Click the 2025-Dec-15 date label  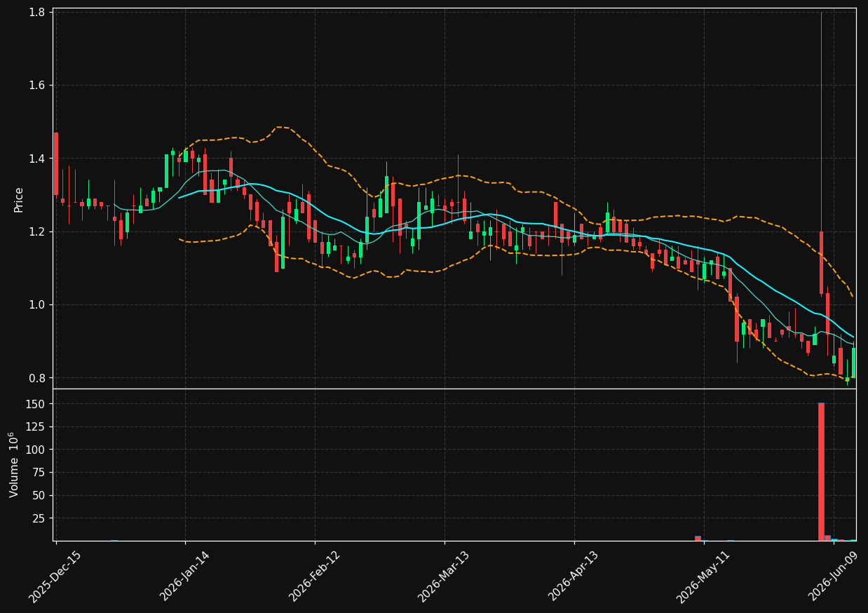click(55, 577)
